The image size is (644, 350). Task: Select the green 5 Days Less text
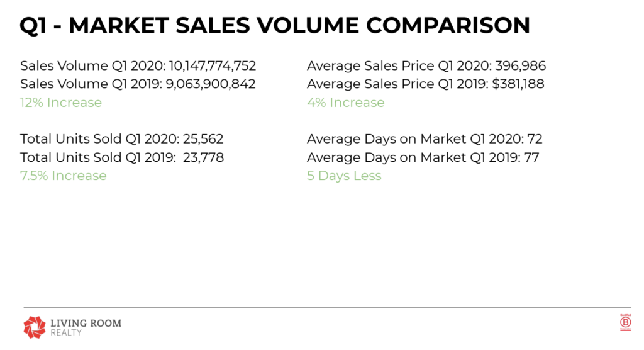tap(344, 176)
